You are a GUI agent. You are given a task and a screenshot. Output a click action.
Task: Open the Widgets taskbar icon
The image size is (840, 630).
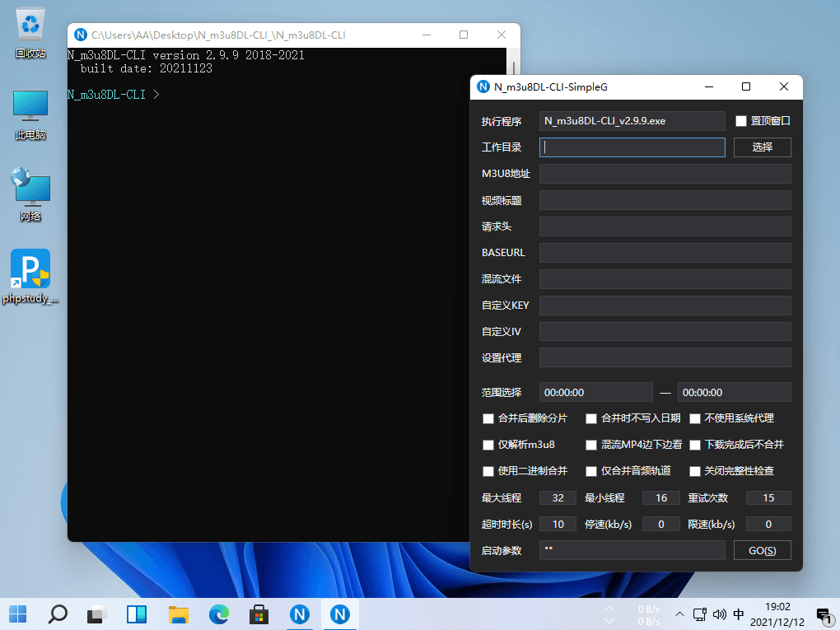(137, 614)
